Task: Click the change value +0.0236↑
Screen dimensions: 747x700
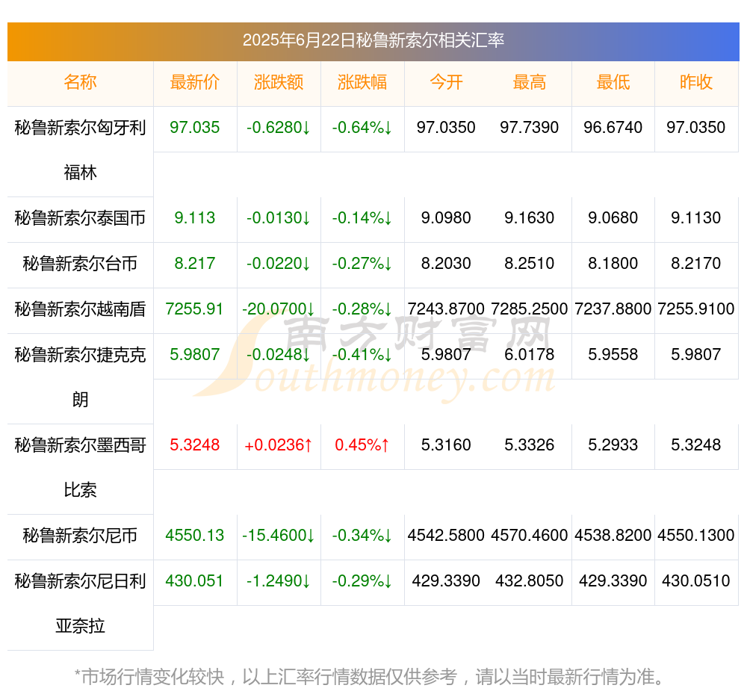Action: [279, 445]
